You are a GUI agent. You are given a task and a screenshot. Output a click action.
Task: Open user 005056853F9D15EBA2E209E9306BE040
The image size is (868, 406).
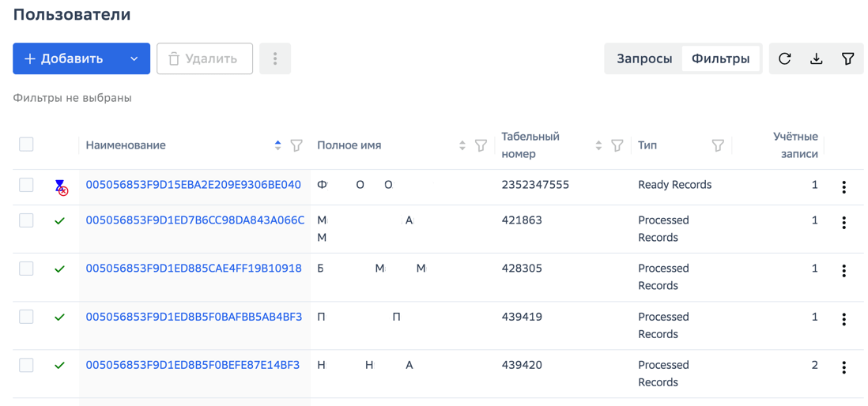(193, 185)
